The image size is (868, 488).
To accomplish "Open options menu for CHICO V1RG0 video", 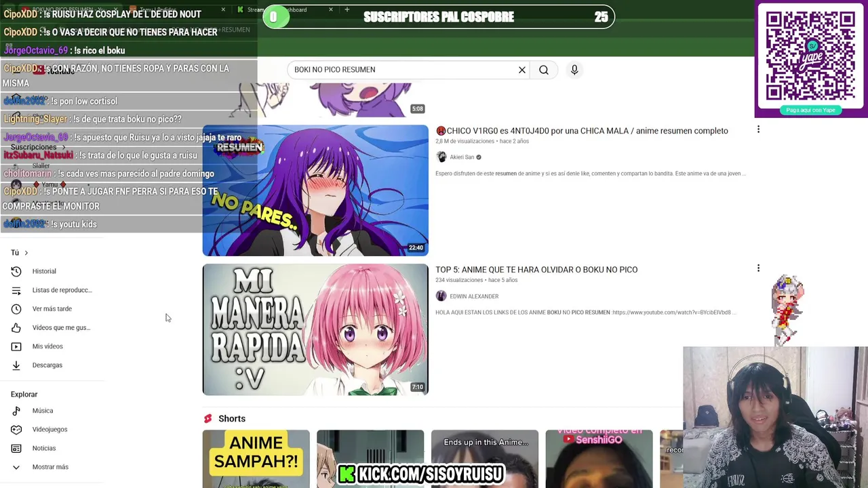I will point(758,129).
